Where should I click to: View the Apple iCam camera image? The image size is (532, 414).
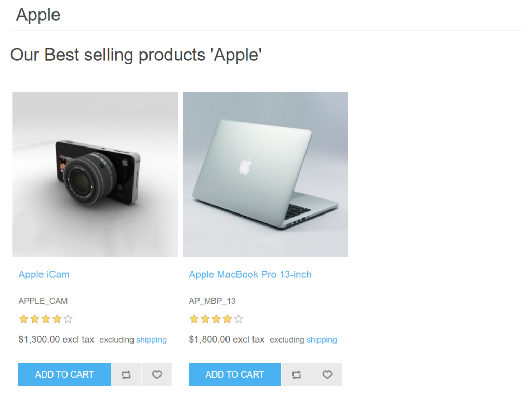point(95,175)
